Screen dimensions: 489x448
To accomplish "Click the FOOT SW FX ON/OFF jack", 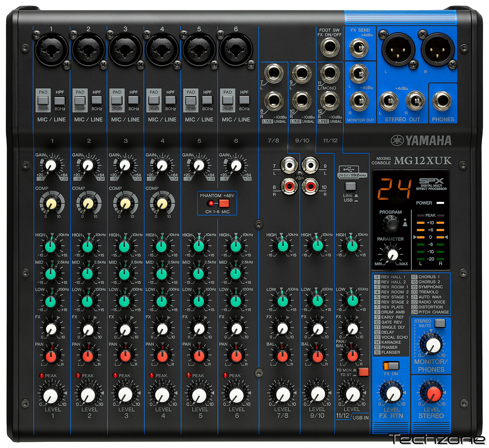I will (x=330, y=47).
